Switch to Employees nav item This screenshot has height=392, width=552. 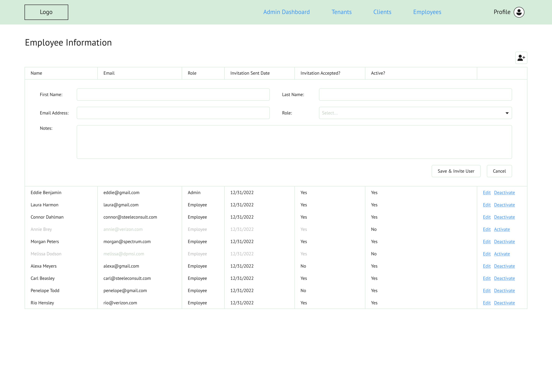(x=427, y=12)
